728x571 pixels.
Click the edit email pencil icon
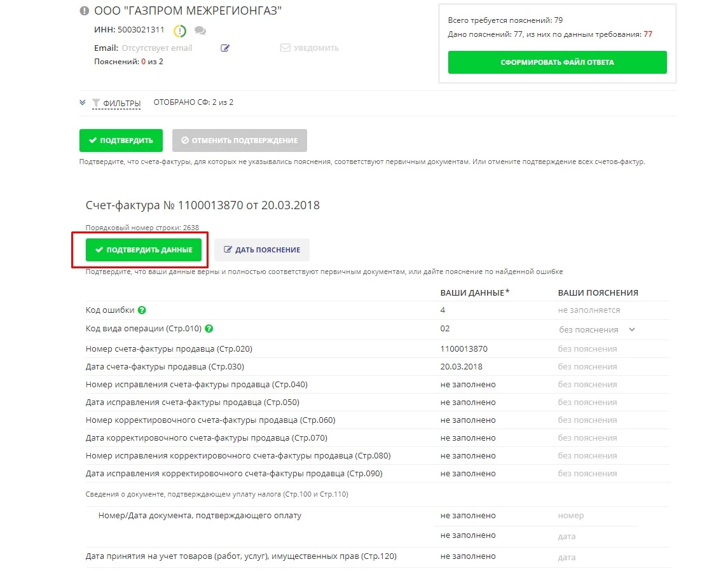224,48
